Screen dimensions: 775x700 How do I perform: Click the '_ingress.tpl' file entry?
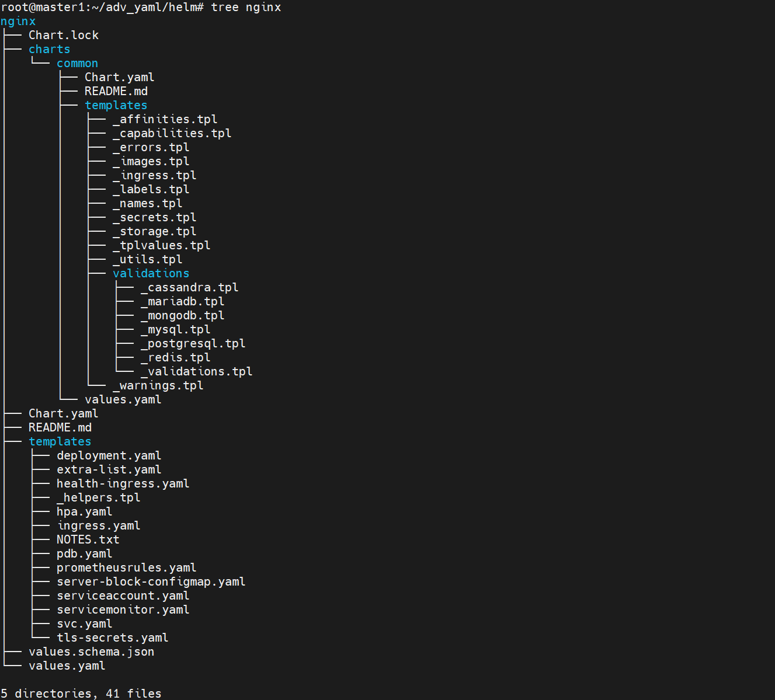(154, 175)
